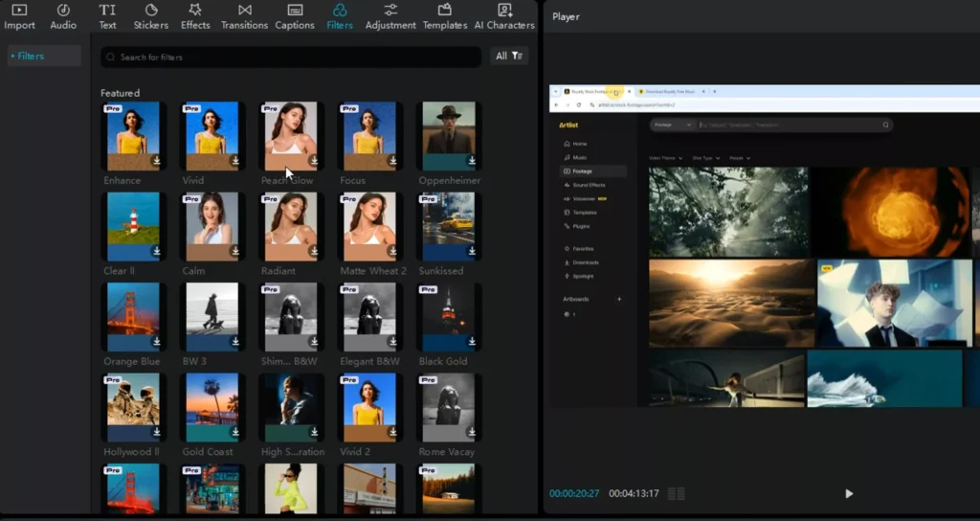Select the Oppenheimer filter thumbnail
This screenshot has height=521, width=980.
pos(448,136)
